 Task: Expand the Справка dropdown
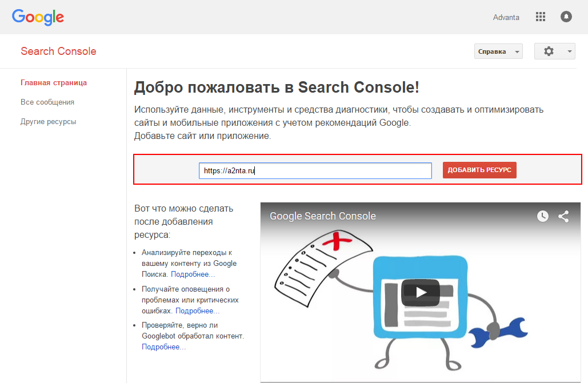tap(498, 51)
